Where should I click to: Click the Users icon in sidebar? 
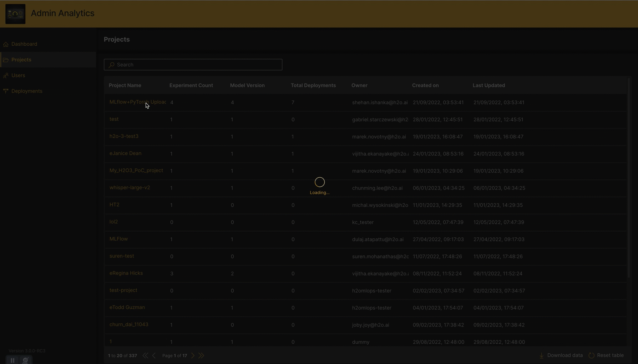point(6,76)
